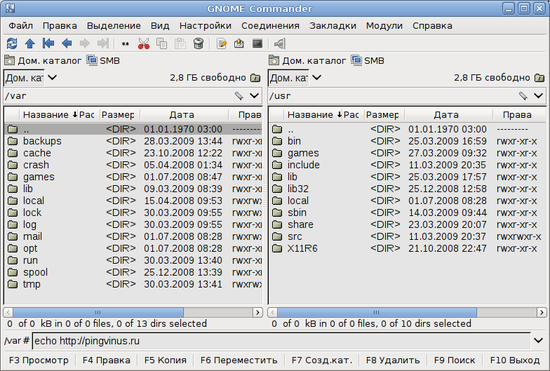The height and width of the screenshot is (371, 550).
Task: Click left pane bookmark pencil icon
Action: point(239,95)
